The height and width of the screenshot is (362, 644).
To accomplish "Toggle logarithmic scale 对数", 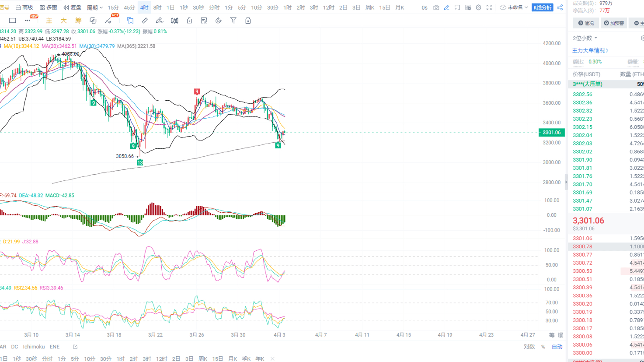I will [529, 347].
